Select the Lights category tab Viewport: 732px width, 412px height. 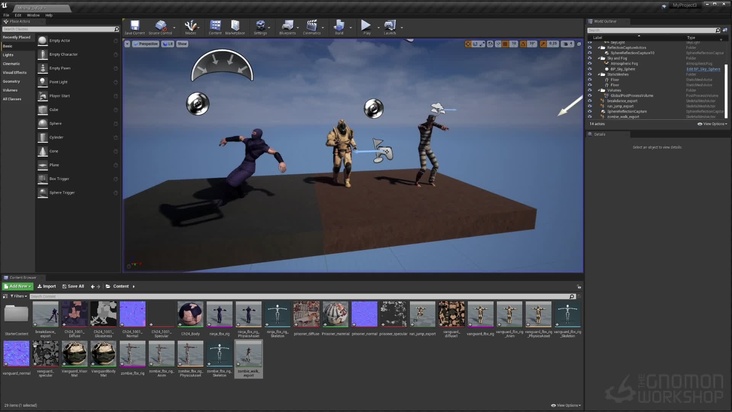tap(8, 55)
